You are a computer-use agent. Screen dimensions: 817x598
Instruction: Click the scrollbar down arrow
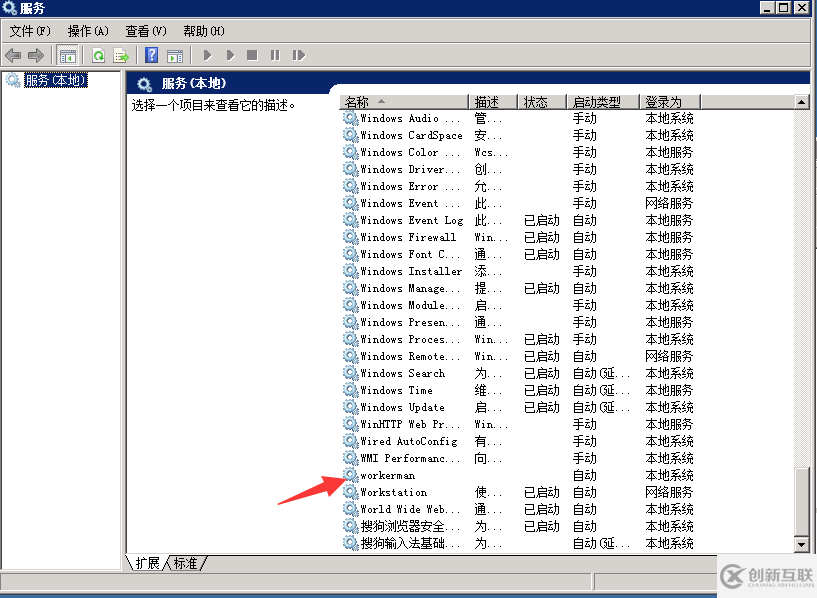pyautogui.click(x=801, y=545)
